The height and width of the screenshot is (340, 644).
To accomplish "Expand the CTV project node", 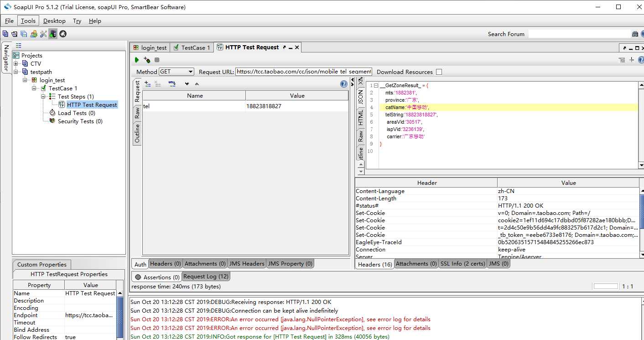I will [16, 63].
